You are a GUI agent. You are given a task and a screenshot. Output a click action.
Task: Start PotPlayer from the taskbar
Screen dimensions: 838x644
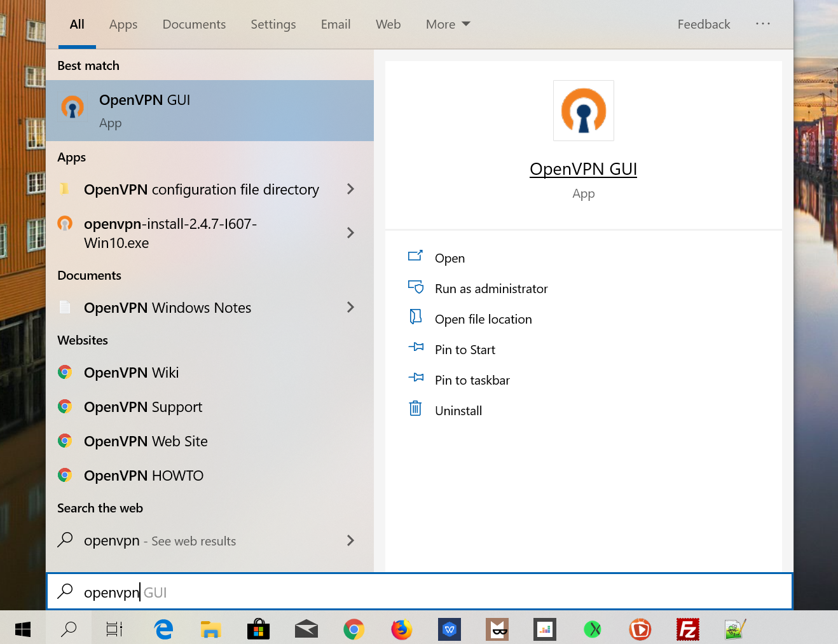640,629
